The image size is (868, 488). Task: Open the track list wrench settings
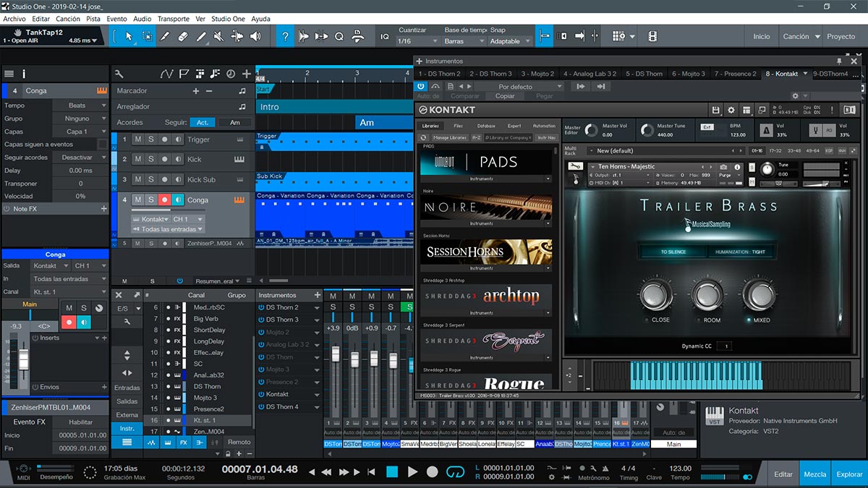tap(119, 74)
